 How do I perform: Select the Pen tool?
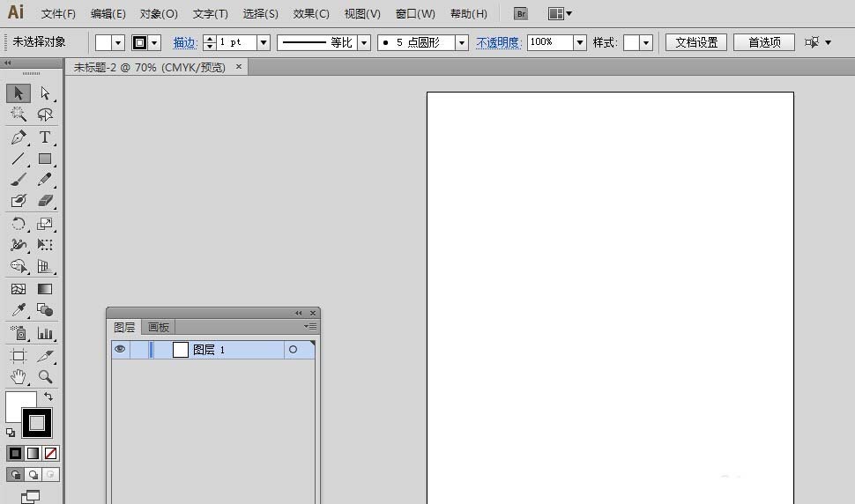tap(18, 137)
